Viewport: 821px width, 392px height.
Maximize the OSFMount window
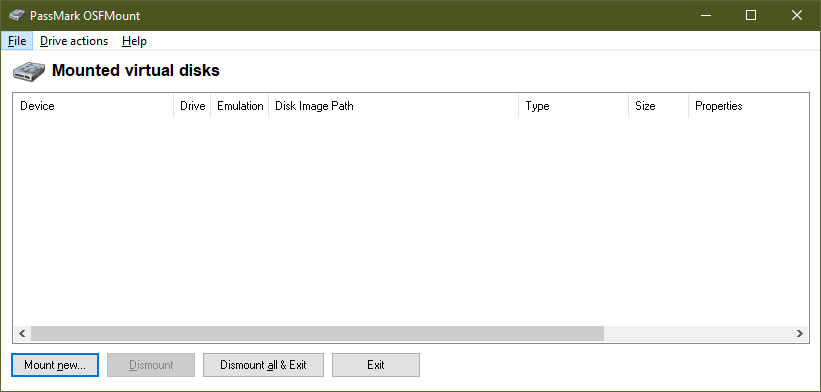pos(751,15)
